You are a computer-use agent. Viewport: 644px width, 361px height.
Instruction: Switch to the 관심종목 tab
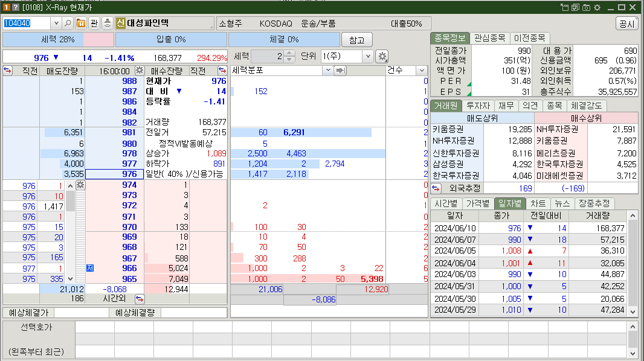click(489, 38)
